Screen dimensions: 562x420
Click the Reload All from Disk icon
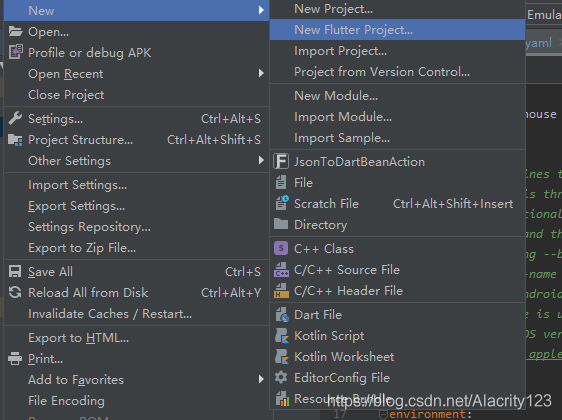click(15, 292)
